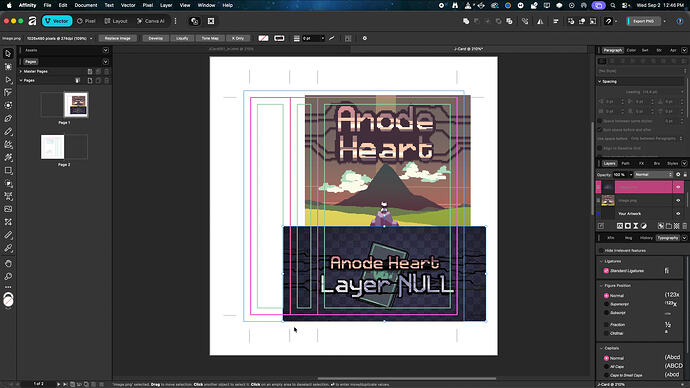The image size is (690, 388).
Task: Select the Artboard tool below Move tool
Action: click(8, 67)
